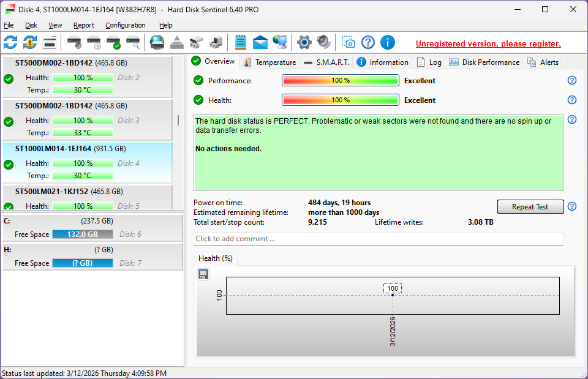Click the floppy disk save graph icon
Viewport: 588px width, 379px height.
tap(203, 274)
